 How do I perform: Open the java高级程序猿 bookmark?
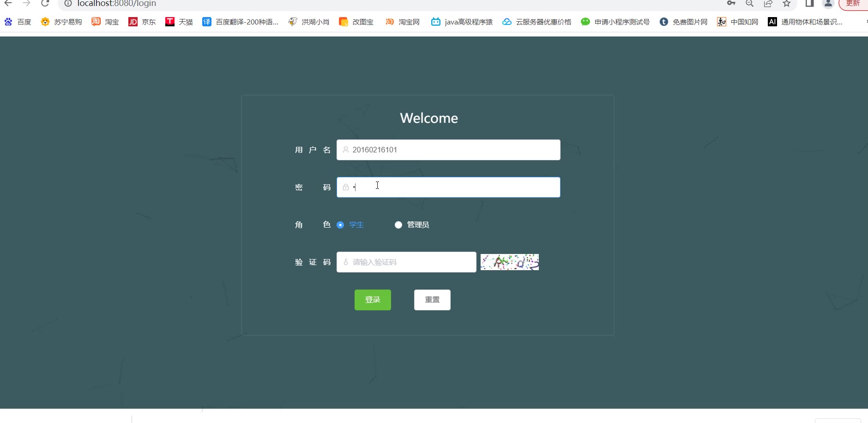click(x=462, y=22)
